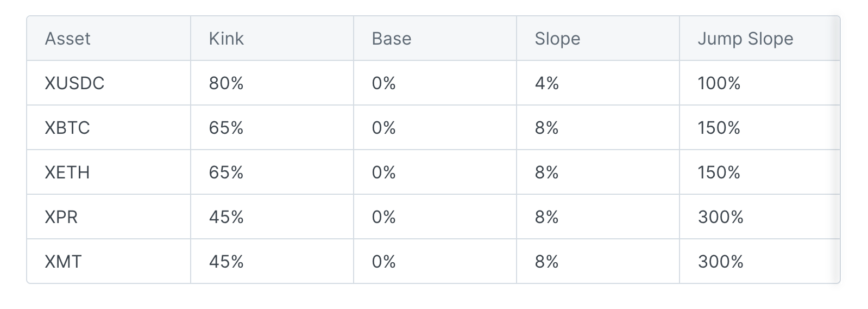Click the 4% Slope value for XUSDC
Viewport: 868px width, 309px height.
(546, 83)
